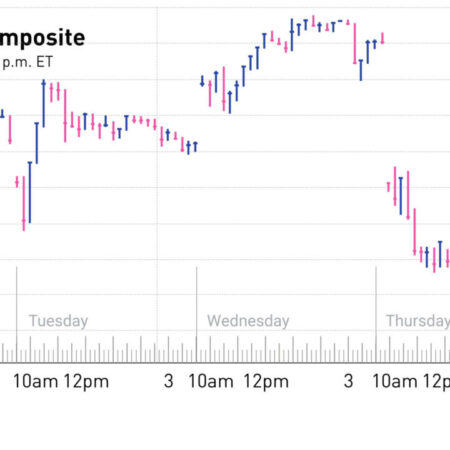The height and width of the screenshot is (450, 450).
Task: Click the first blue bar of Wednesday's session
Action: coord(202,81)
